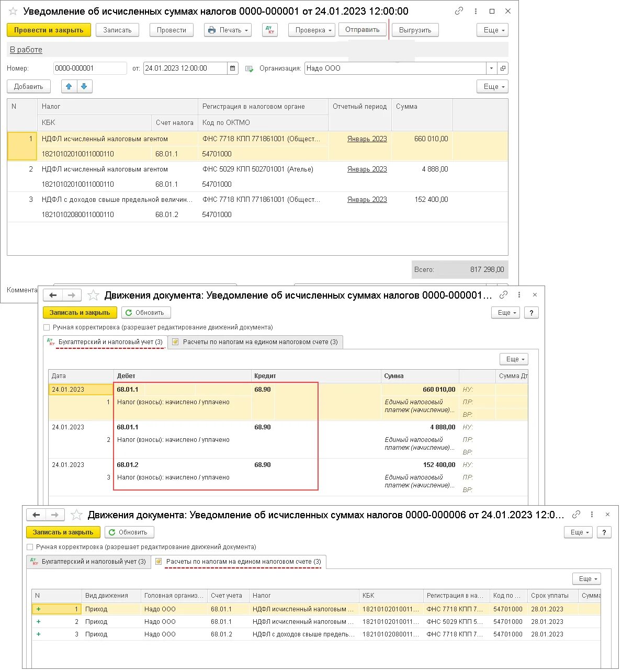Open Еще in 0000-000001 movements window toolbar

pyautogui.click(x=505, y=313)
